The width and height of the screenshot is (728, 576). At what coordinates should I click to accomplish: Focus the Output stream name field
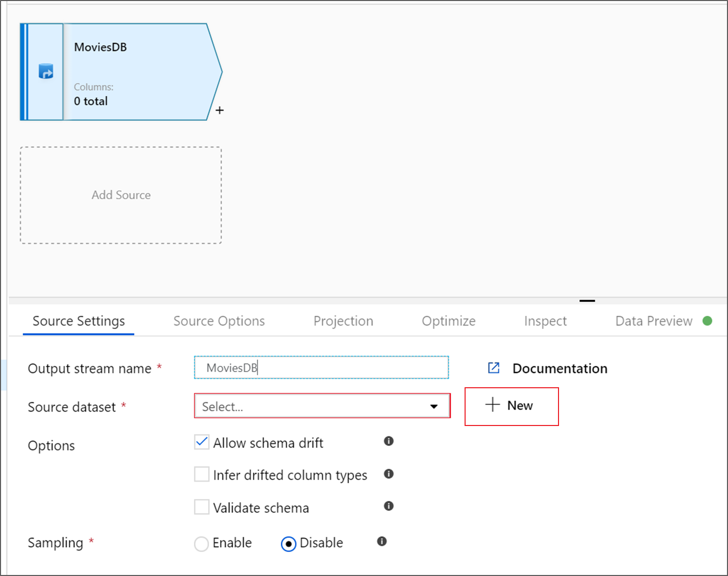[x=321, y=367]
